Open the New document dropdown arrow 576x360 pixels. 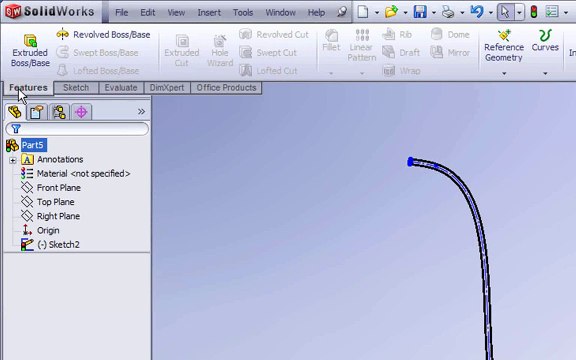(377, 12)
